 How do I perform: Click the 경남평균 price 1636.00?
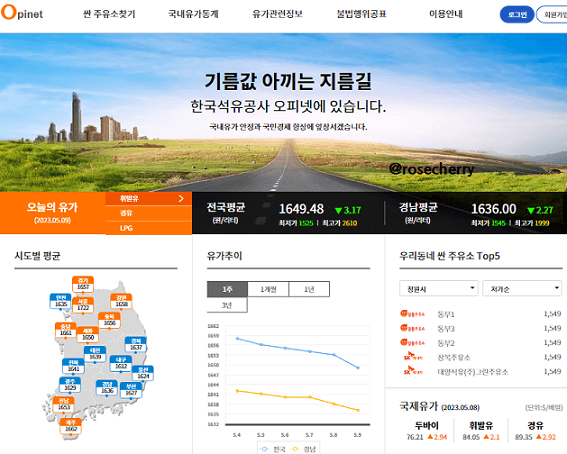(494, 209)
